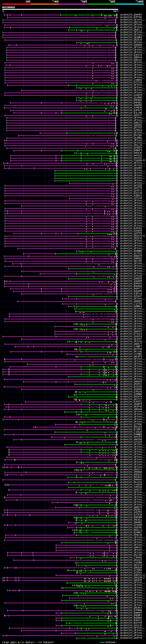Select the UniRef100_Q4SFX9 label
This screenshot has height=644, width=146.
click(131, 638)
